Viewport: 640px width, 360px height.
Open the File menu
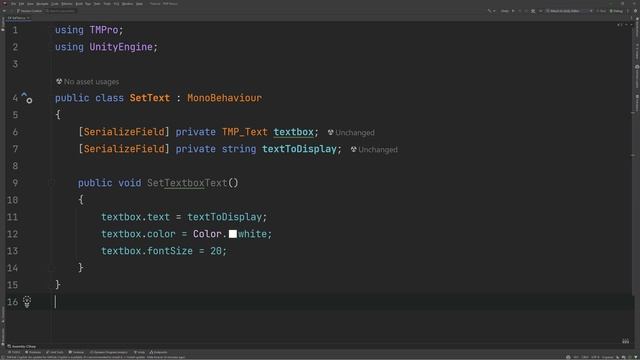[13, 4]
